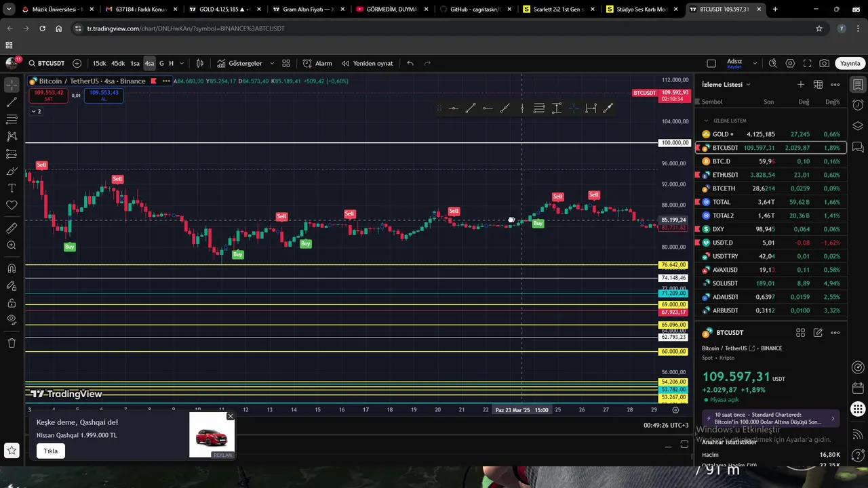Viewport: 868px width, 488px height.
Task: Open watchlist advanced view table icon
Action: [x=818, y=84]
